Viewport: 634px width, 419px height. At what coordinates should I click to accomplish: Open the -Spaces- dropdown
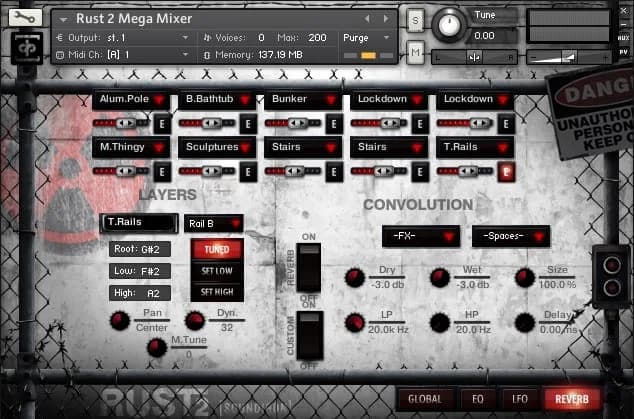(x=510, y=236)
